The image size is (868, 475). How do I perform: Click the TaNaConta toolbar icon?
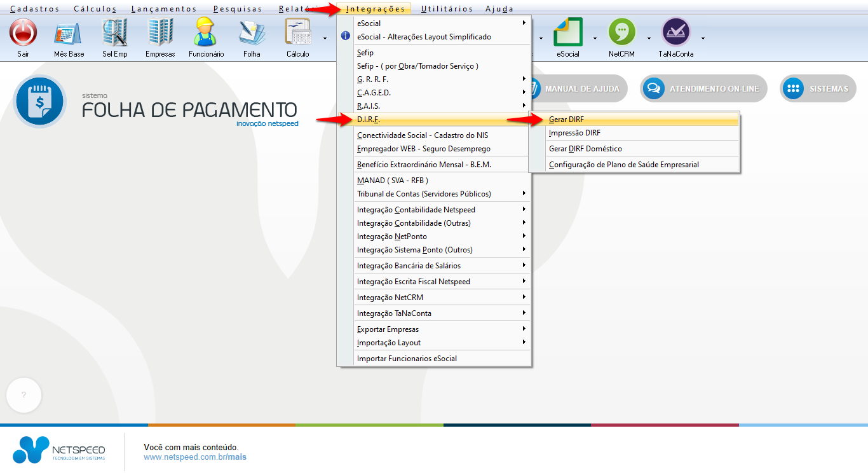pos(676,32)
